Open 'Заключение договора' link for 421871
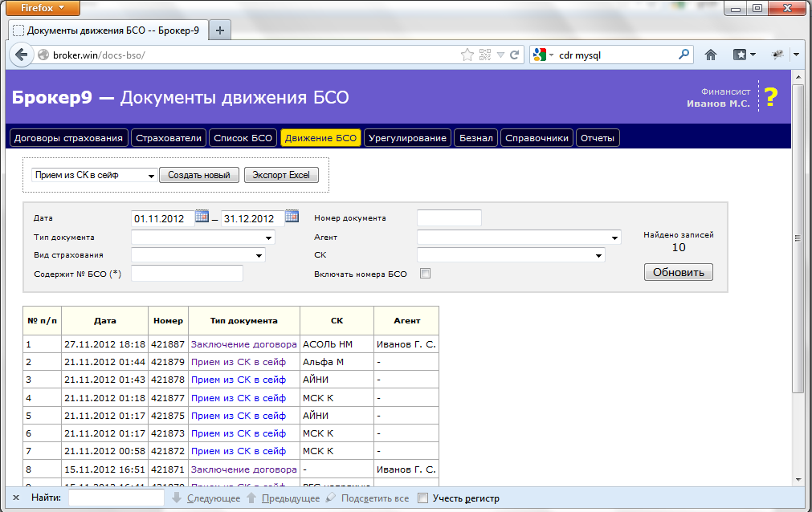The width and height of the screenshot is (812, 512). [244, 469]
